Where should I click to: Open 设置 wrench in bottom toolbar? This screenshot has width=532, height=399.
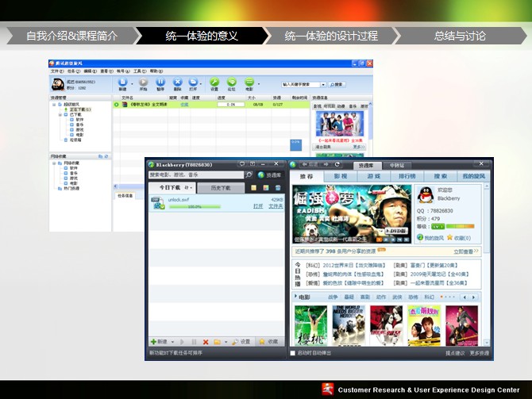(x=241, y=342)
